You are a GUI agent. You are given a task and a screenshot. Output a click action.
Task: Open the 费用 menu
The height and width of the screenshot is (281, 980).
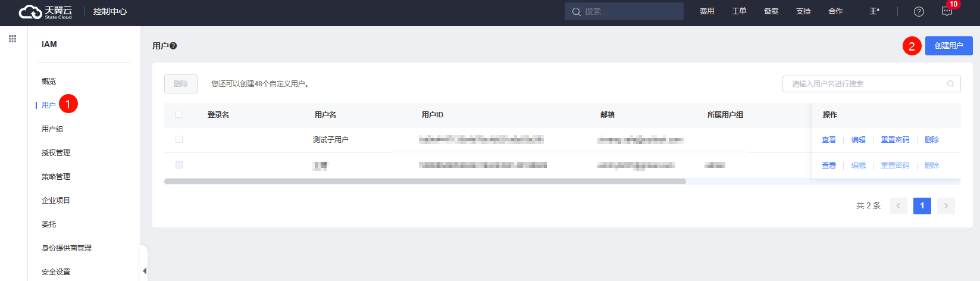click(x=707, y=11)
